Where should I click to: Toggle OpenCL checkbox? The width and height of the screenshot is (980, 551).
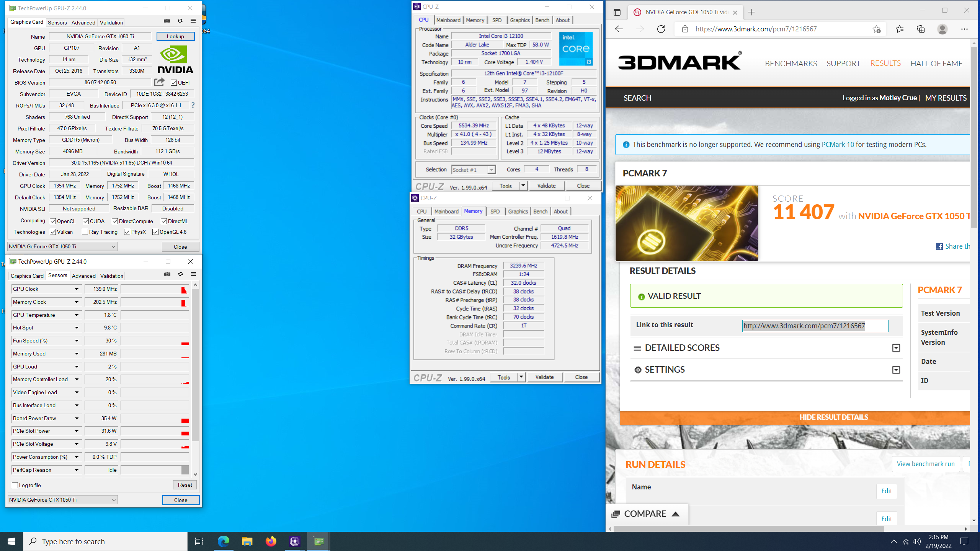coord(53,221)
